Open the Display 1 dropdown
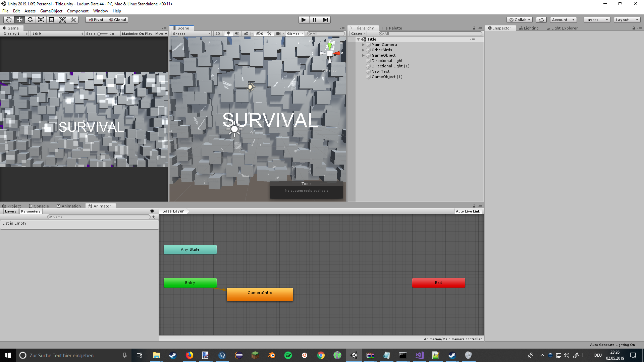Viewport: 644px width, 362px height. coord(15,34)
